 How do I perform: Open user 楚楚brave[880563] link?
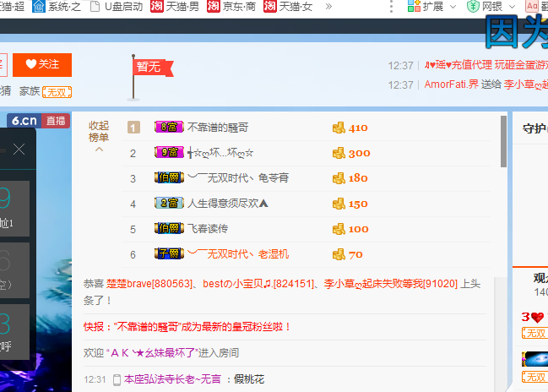pyautogui.click(x=149, y=284)
